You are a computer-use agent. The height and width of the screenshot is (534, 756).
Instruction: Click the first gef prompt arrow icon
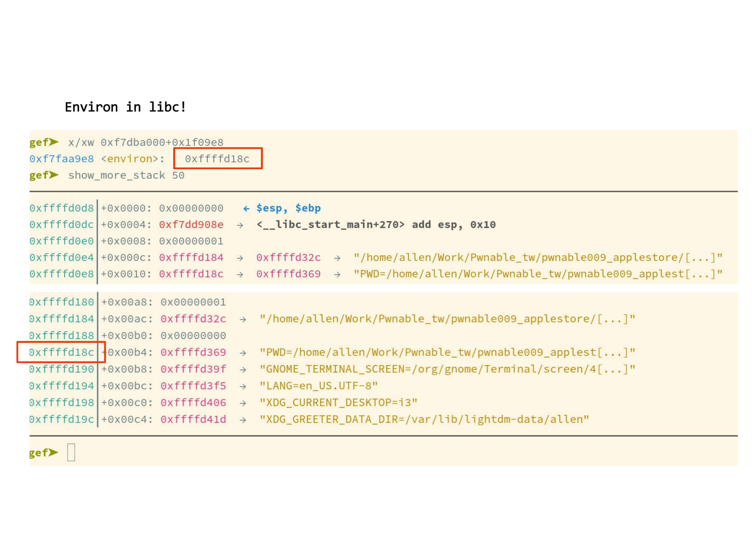pyautogui.click(x=54, y=142)
